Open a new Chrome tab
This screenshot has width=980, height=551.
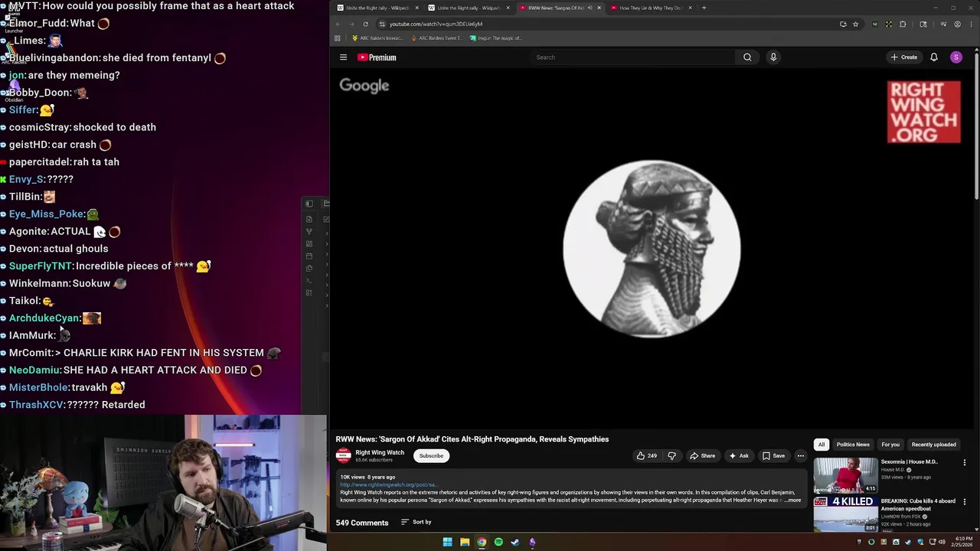point(704,8)
